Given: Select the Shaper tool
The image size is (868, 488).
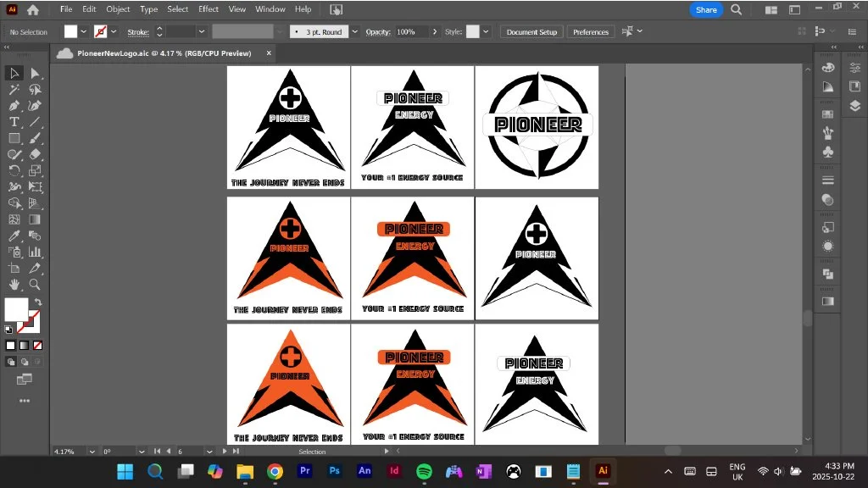Looking at the screenshot, I should click(14, 154).
